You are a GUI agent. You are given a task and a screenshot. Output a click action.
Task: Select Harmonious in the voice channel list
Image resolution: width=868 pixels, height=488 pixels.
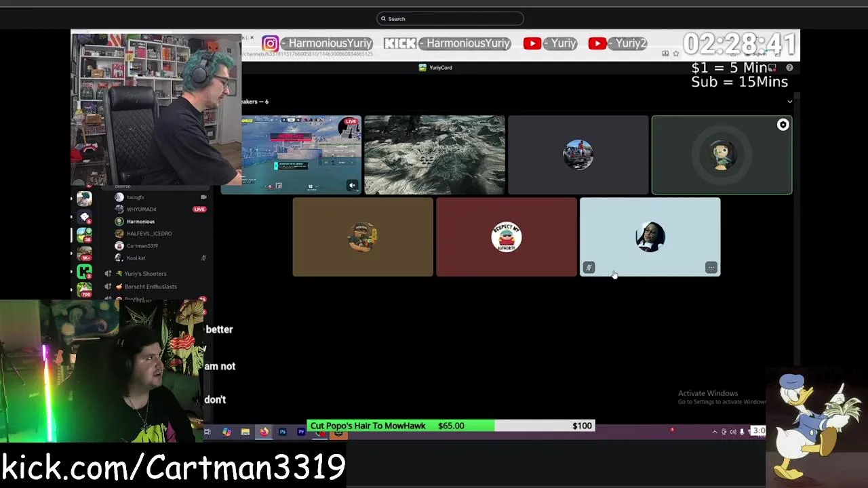pyautogui.click(x=140, y=222)
